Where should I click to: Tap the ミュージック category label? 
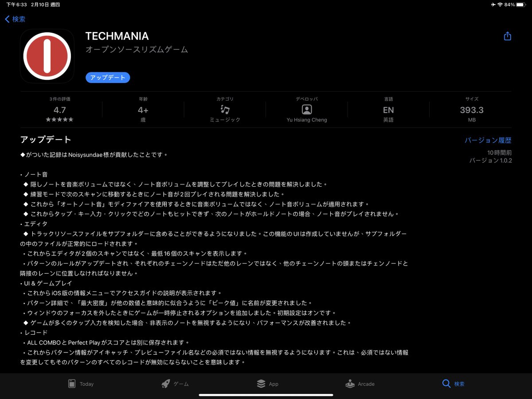pos(225,120)
